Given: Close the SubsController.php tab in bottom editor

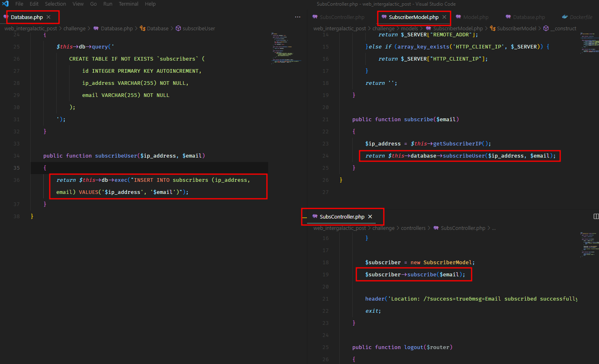Looking at the screenshot, I should point(370,217).
